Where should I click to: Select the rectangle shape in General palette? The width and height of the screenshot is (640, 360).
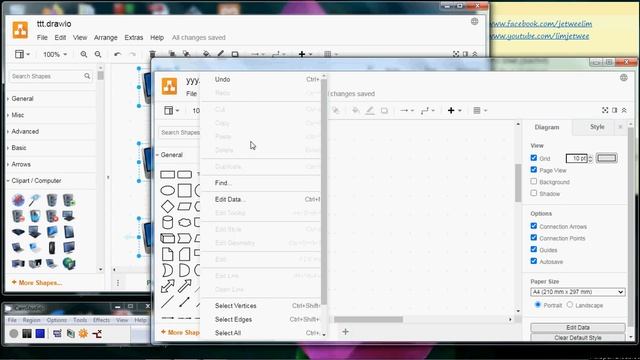pos(167,175)
